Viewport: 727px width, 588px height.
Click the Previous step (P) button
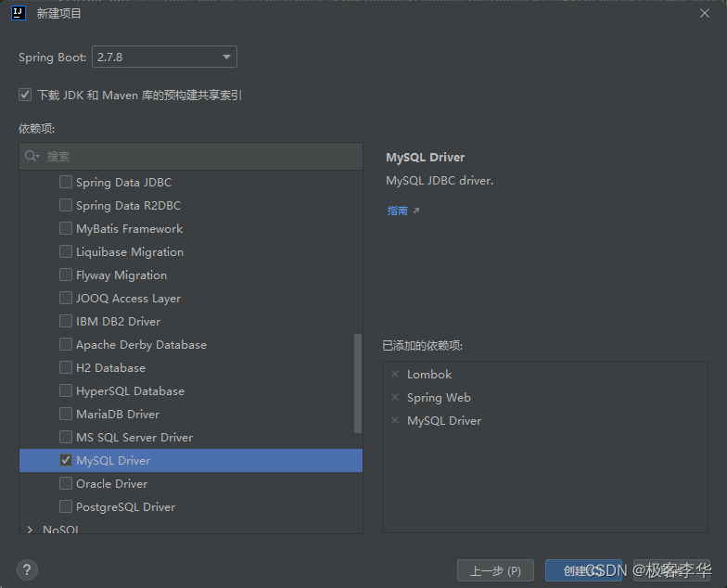point(495,570)
